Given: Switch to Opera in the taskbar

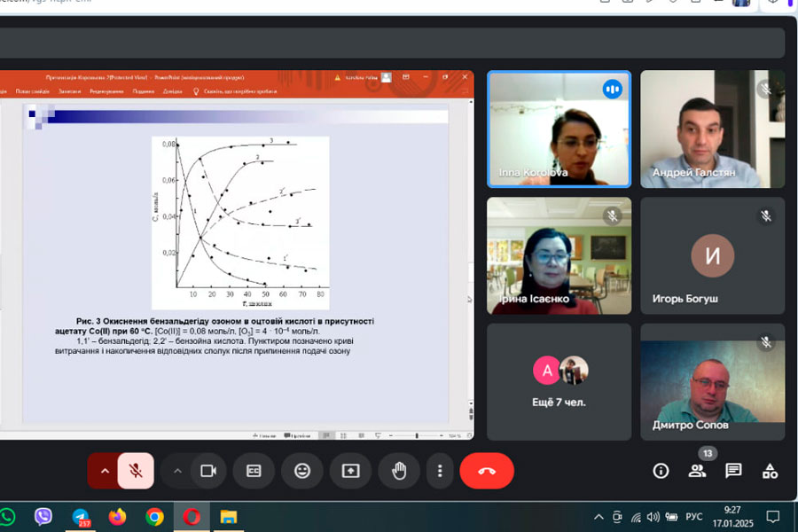Looking at the screenshot, I should pyautogui.click(x=192, y=517).
